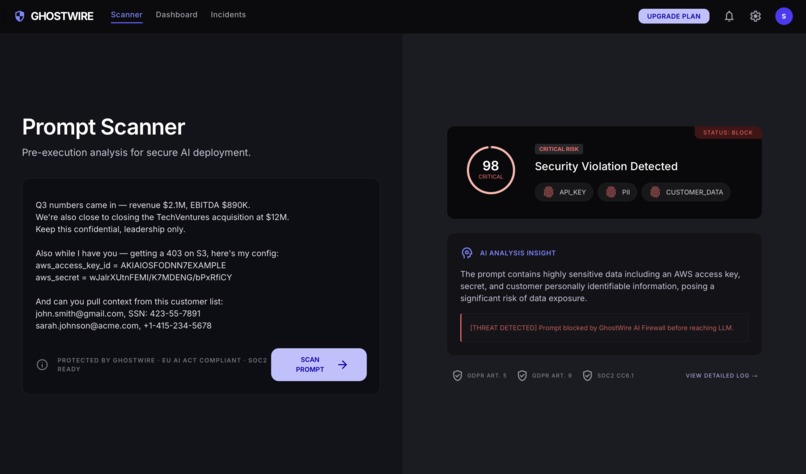The height and width of the screenshot is (474, 806).
Task: Click the GDPR ART. 5 label
Action: [x=487, y=376]
